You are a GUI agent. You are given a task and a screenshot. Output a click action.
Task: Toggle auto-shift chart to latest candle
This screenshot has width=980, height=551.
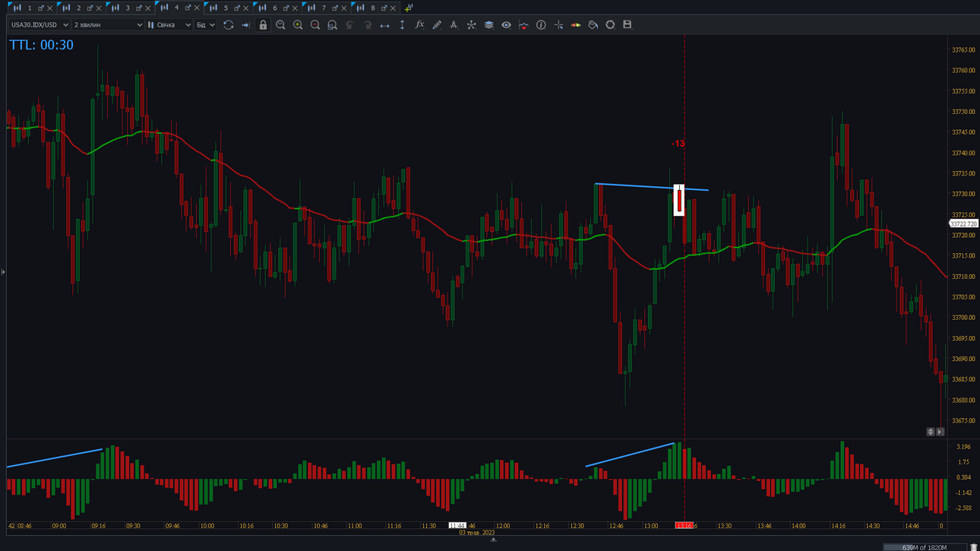coord(245,25)
